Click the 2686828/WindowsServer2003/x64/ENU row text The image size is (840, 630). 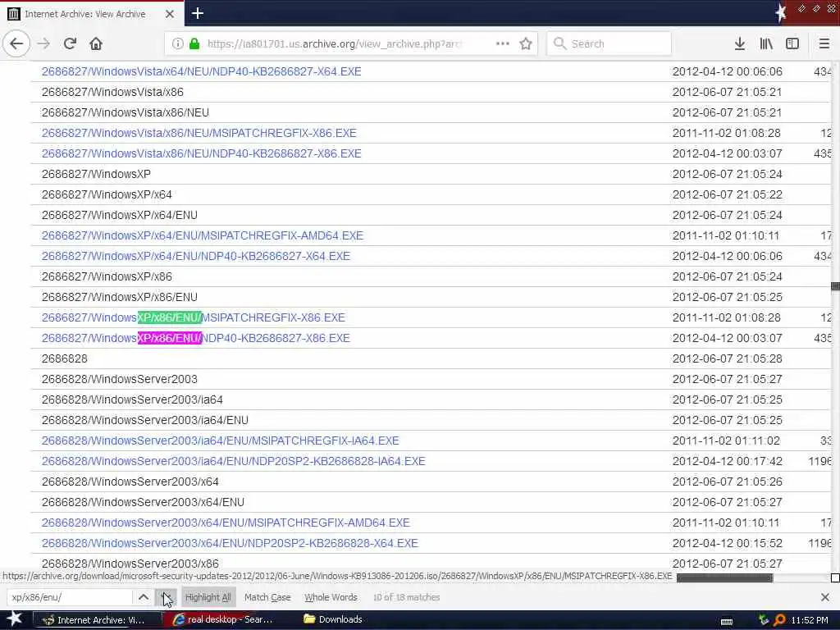point(143,501)
